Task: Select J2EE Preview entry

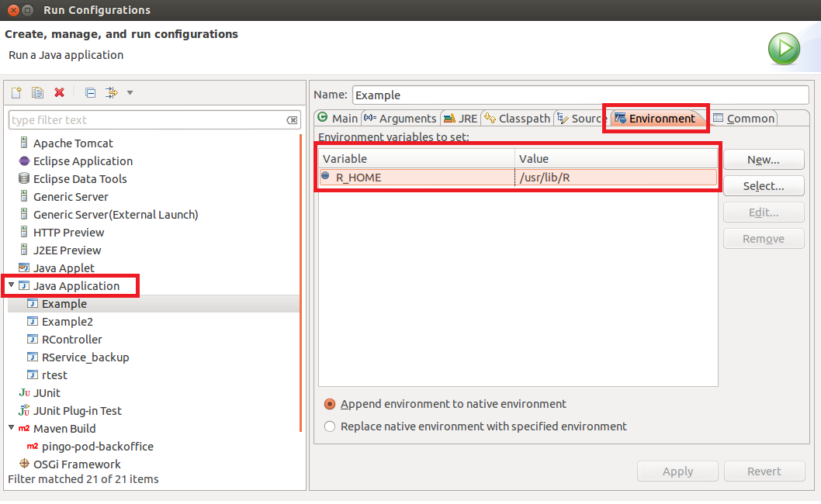Action: click(x=67, y=250)
